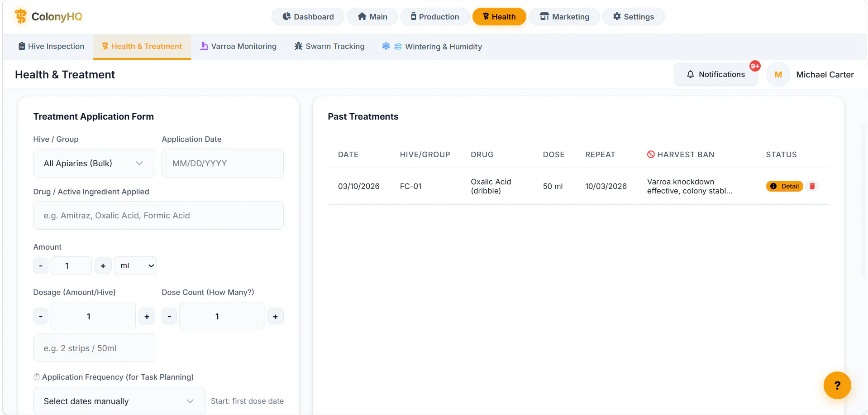Select the Health & Treatment tab

click(x=142, y=46)
